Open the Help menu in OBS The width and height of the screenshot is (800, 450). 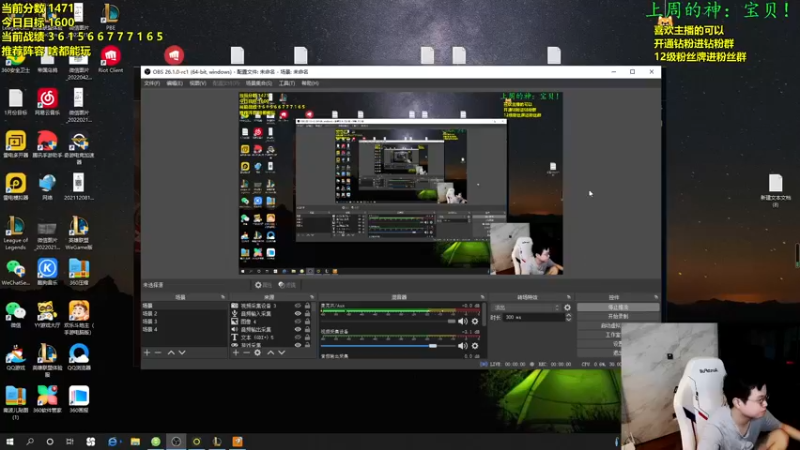pyautogui.click(x=310, y=83)
